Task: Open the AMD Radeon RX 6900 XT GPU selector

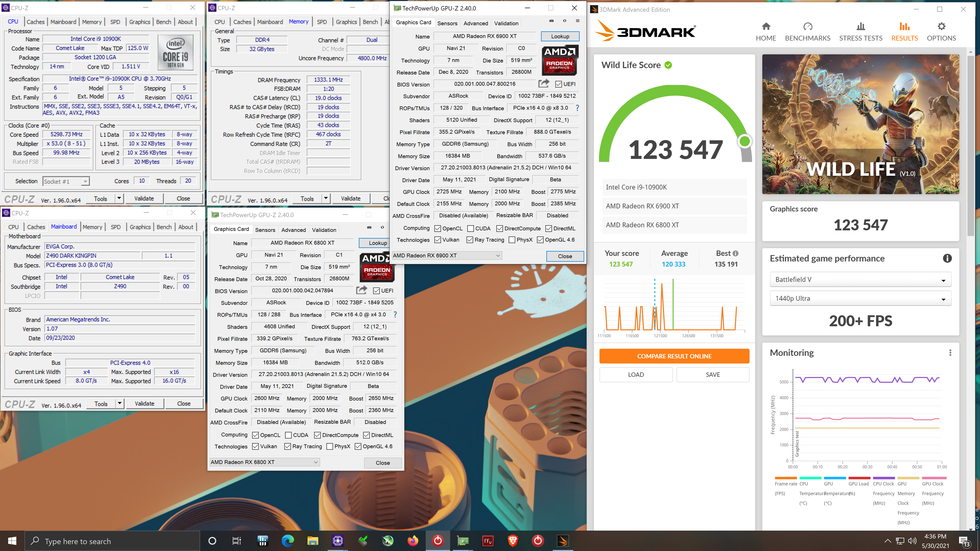Action: point(447,256)
